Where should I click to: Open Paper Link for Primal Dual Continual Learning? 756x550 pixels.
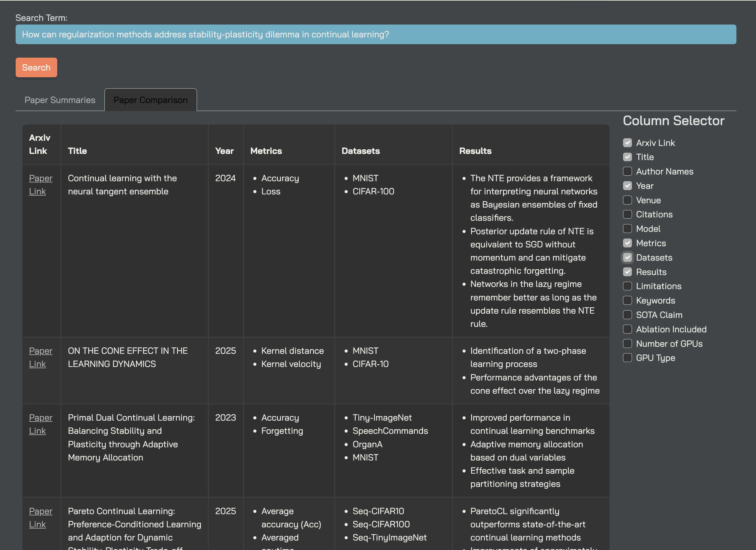point(40,424)
